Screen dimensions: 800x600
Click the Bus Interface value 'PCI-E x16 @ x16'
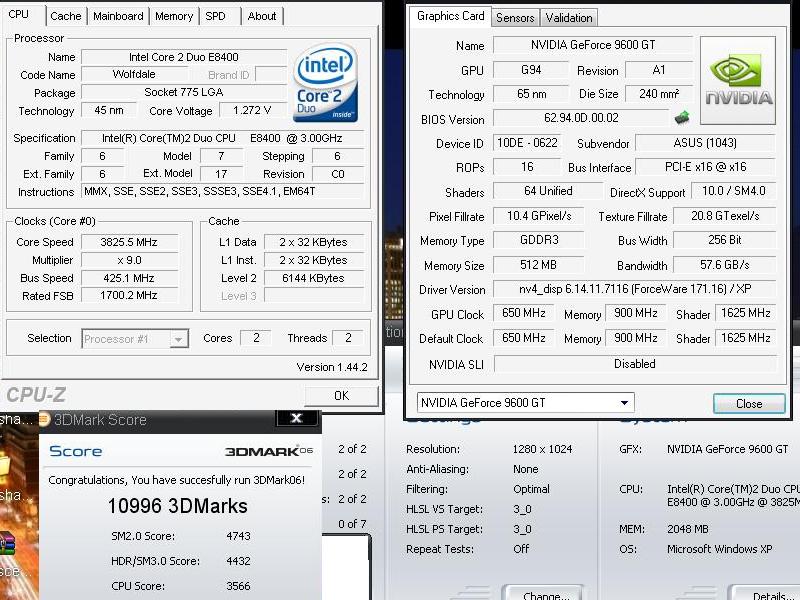pyautogui.click(x=705, y=167)
